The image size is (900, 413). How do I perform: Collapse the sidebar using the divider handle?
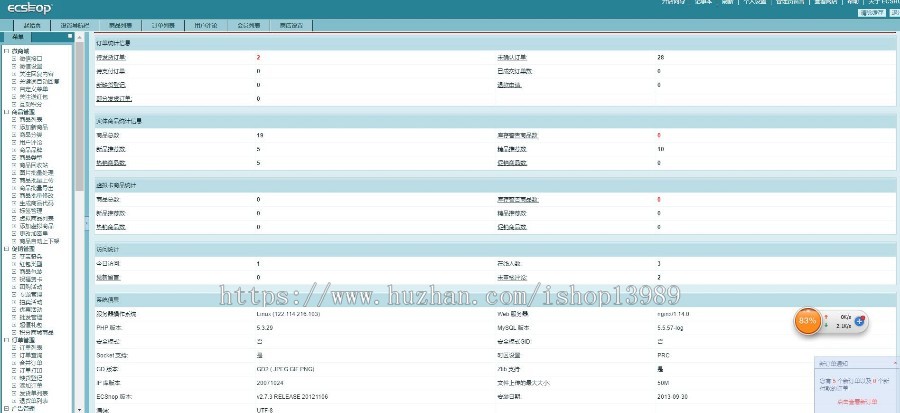click(x=87, y=224)
